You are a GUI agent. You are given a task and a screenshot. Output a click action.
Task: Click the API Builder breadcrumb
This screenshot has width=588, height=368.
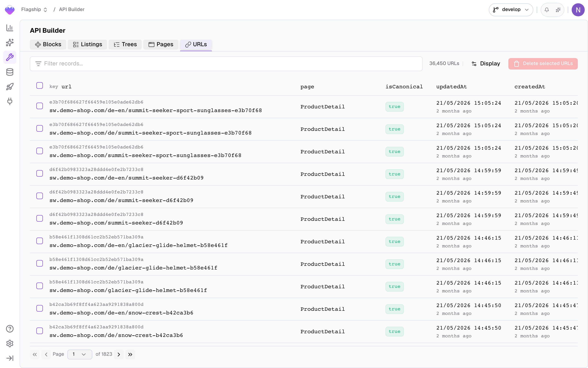72,9
